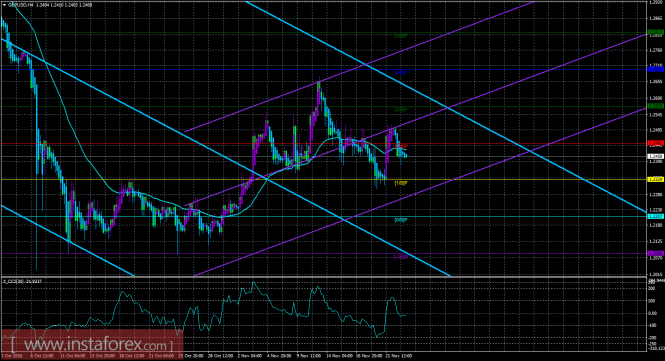Click the CCI indicator window label

coord(22,281)
